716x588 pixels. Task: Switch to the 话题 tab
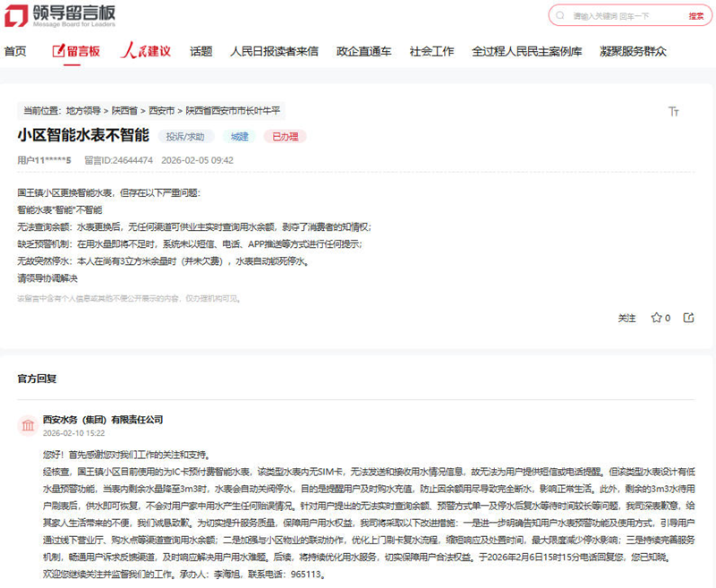pyautogui.click(x=200, y=51)
